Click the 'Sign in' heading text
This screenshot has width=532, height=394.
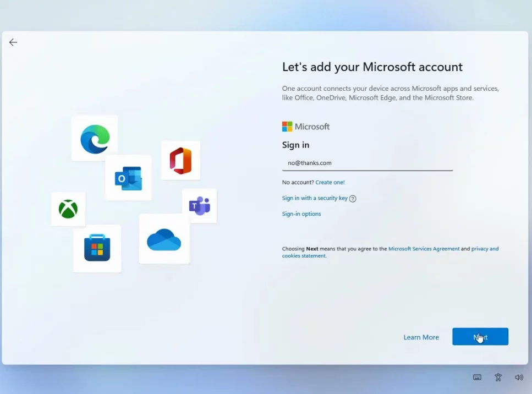295,145
